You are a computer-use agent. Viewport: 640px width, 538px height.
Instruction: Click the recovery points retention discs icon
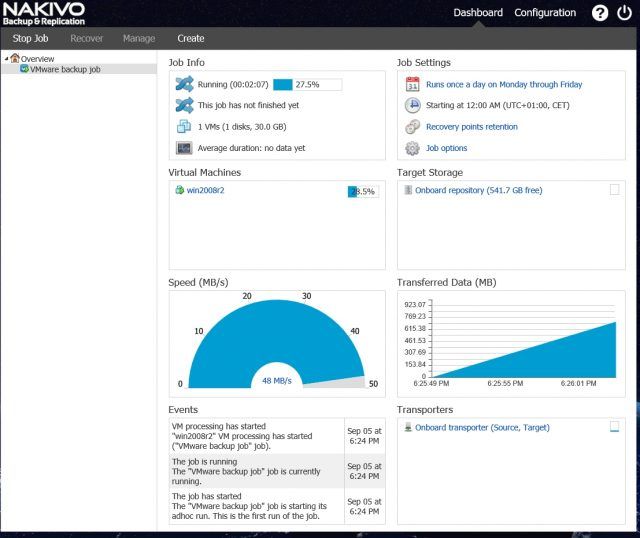(412, 127)
